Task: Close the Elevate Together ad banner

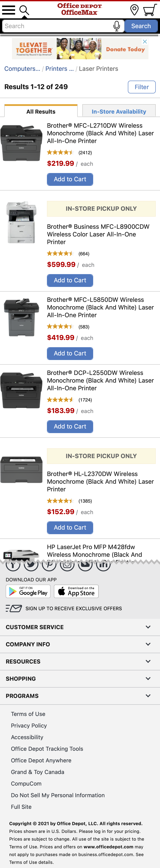Action: pyautogui.click(x=145, y=42)
